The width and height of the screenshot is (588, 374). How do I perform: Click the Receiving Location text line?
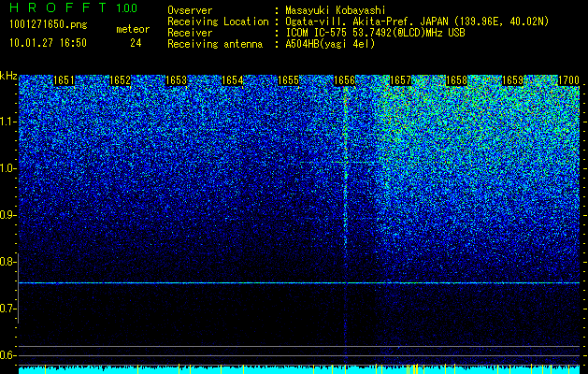[x=358, y=22]
